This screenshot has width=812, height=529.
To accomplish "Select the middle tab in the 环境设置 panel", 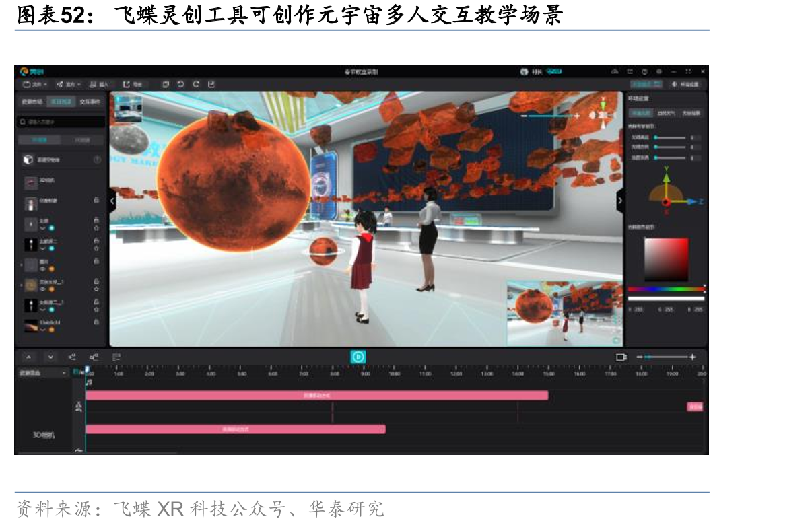I will pyautogui.click(x=666, y=113).
